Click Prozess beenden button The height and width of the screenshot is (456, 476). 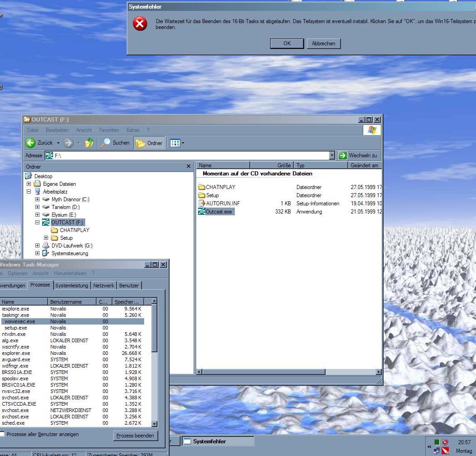click(136, 436)
